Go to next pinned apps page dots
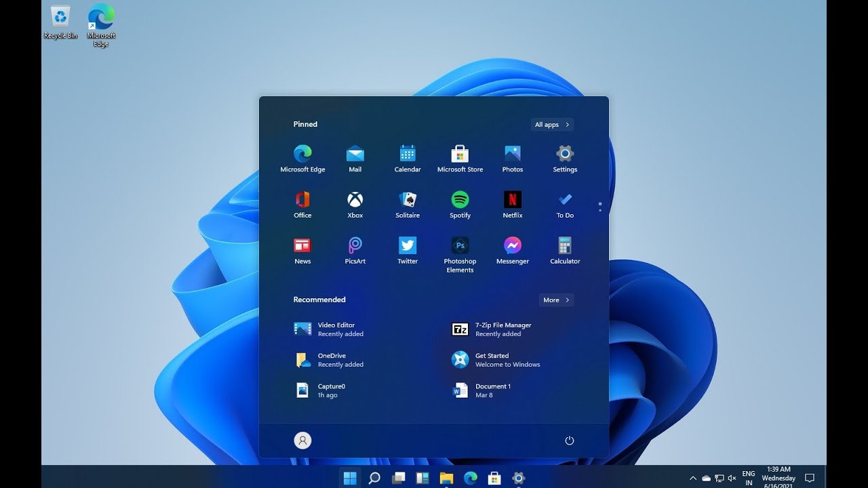 pyautogui.click(x=600, y=207)
